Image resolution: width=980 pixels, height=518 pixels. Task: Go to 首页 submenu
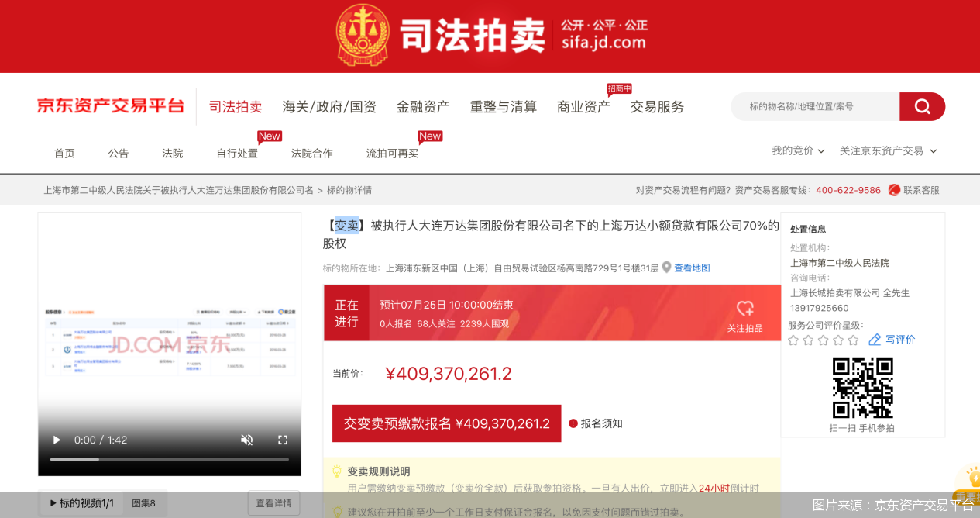click(x=64, y=154)
